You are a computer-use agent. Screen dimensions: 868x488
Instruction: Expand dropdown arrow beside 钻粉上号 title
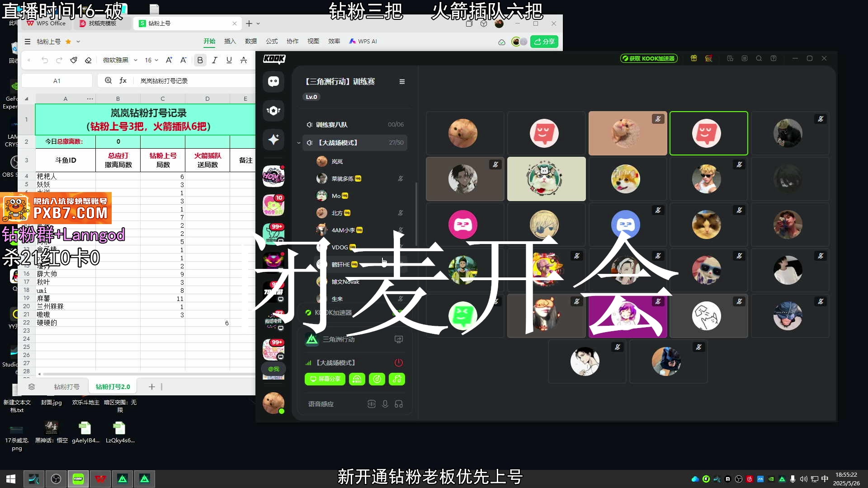(x=78, y=42)
